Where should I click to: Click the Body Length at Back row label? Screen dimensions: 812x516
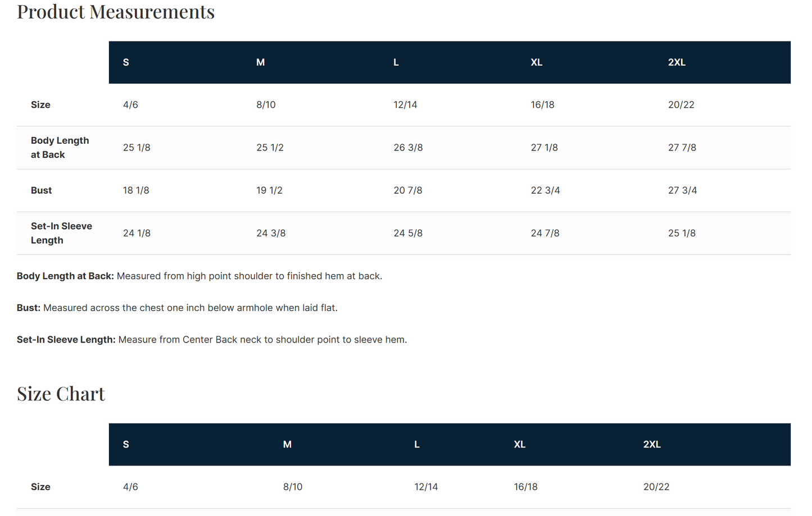[60, 148]
